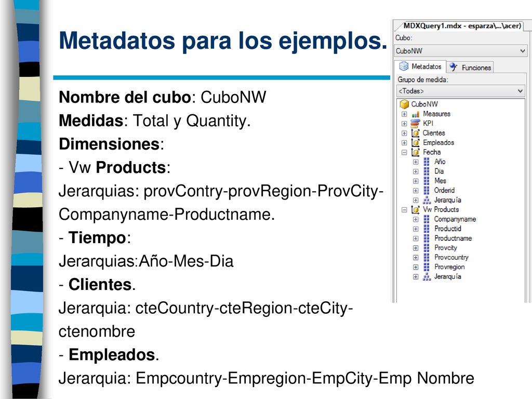The height and width of the screenshot is (399, 532).
Task: Click the KPI icon
Action: tap(415, 124)
